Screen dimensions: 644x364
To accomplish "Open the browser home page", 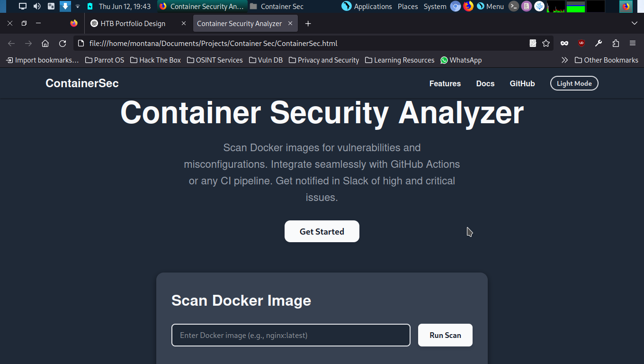I will click(45, 43).
